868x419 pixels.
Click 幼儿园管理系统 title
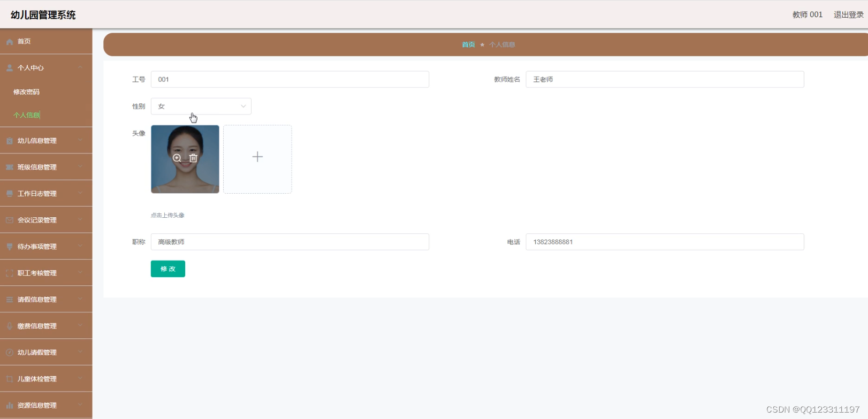click(x=43, y=15)
